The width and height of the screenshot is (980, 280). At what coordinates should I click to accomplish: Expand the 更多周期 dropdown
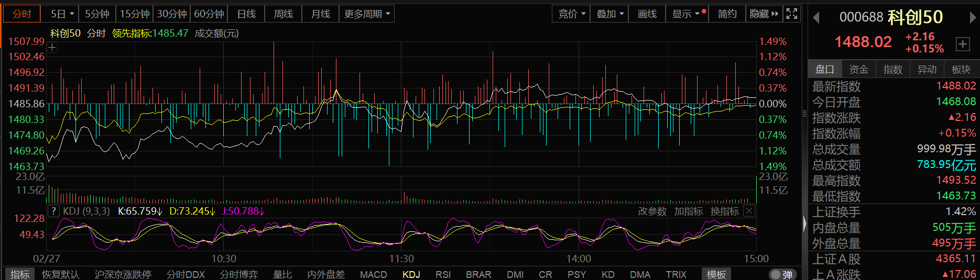click(366, 14)
